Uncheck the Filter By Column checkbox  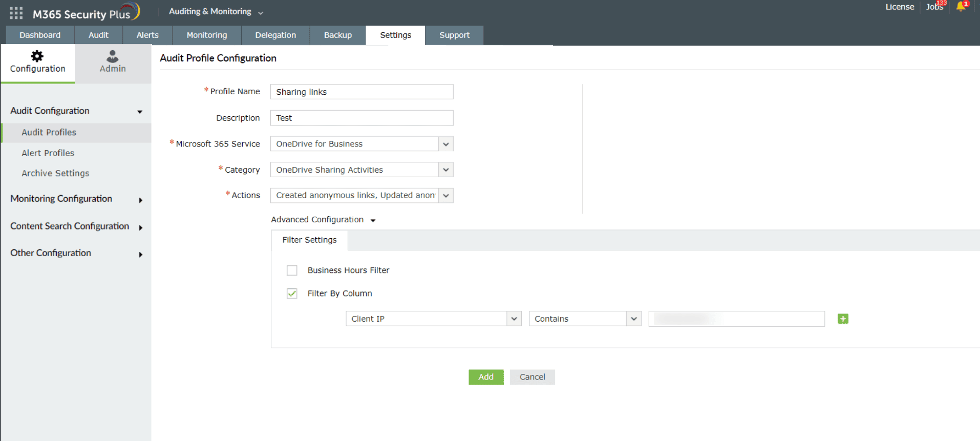click(x=292, y=293)
